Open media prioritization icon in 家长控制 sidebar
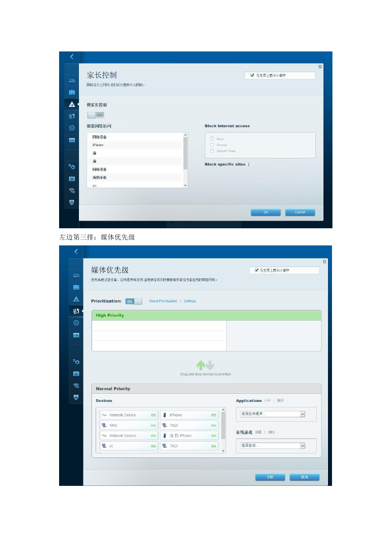392x554 pixels. tap(72, 116)
